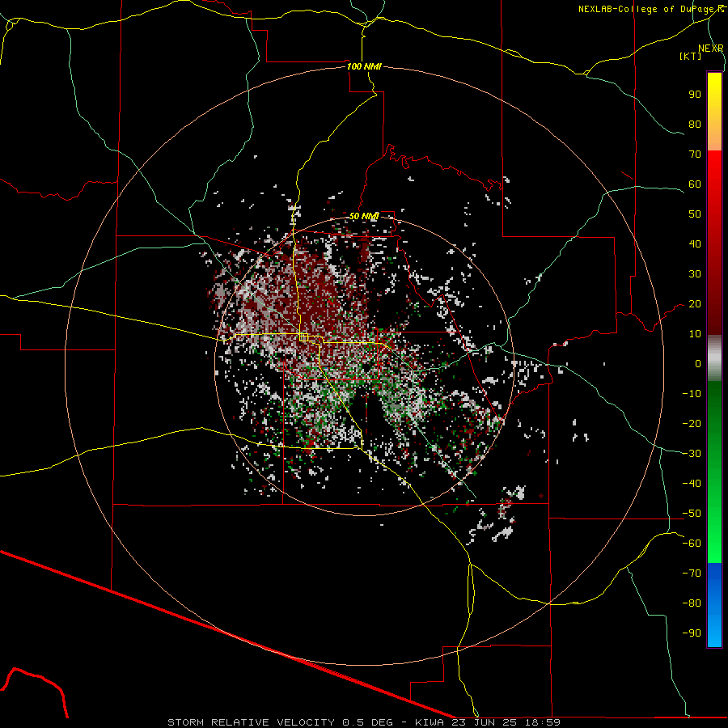This screenshot has height=728, width=728.
Task: Select the positive 20 scale value
Action: [695, 303]
